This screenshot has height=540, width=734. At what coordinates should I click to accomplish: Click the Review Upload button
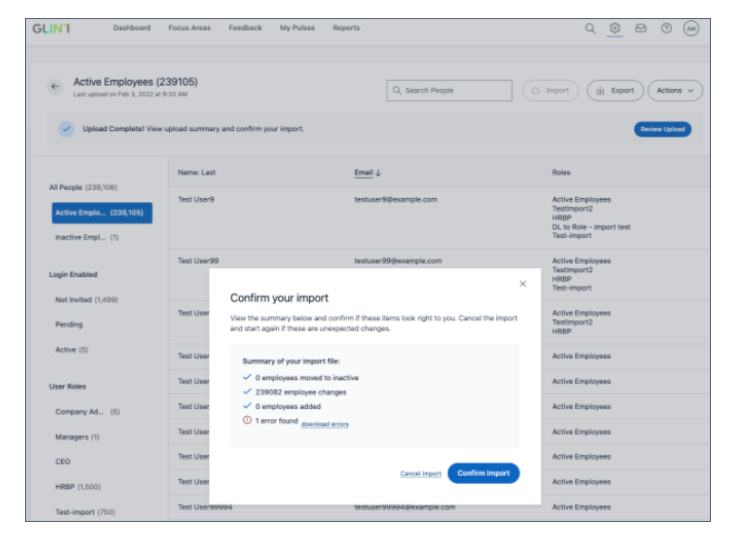pyautogui.click(x=662, y=129)
